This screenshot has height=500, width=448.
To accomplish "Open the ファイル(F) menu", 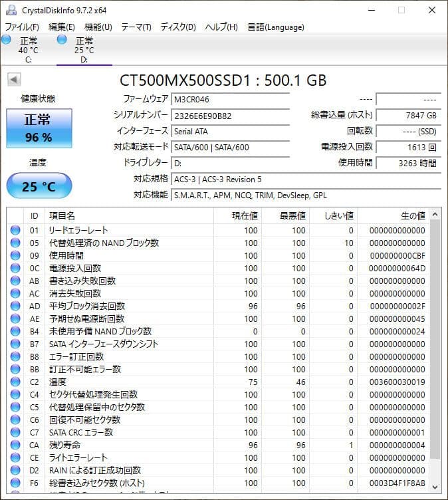I will pyautogui.click(x=22, y=27).
